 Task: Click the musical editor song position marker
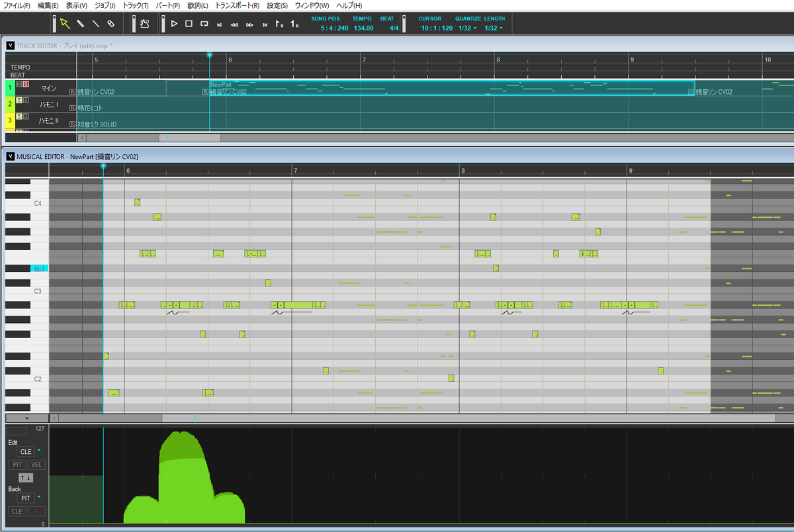point(103,166)
